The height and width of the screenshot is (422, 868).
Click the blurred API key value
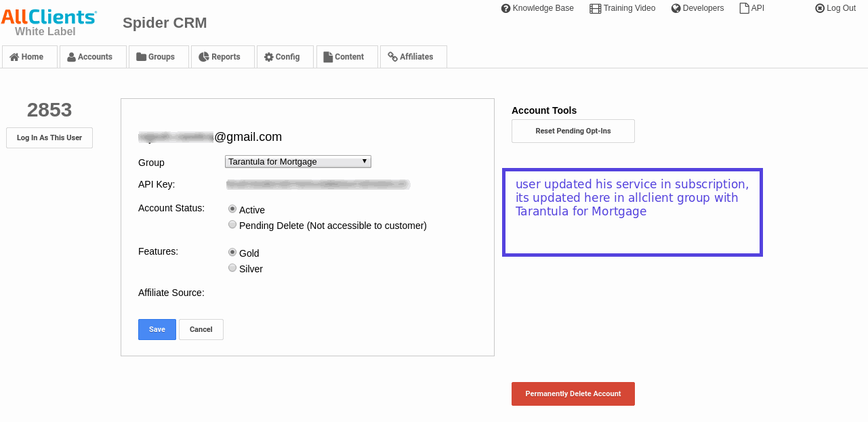click(x=318, y=184)
